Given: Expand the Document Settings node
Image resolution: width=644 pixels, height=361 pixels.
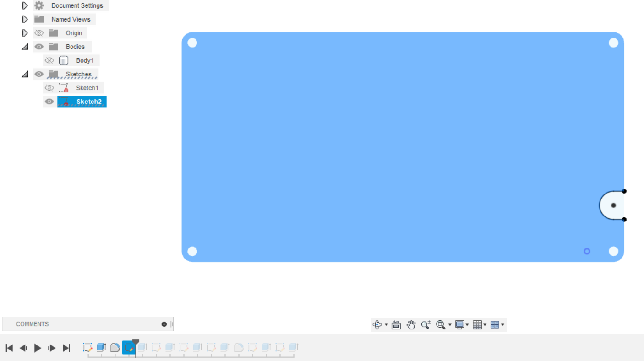Looking at the screenshot, I should click(x=25, y=5).
